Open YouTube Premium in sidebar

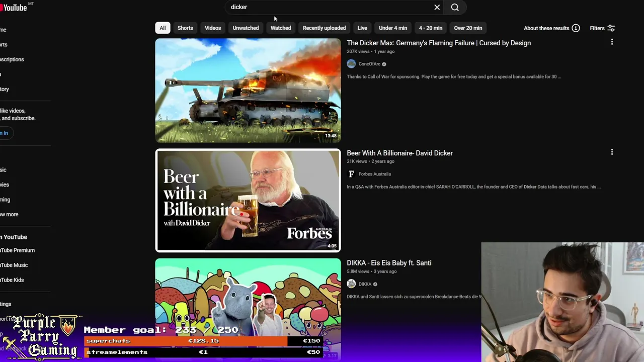(x=17, y=250)
